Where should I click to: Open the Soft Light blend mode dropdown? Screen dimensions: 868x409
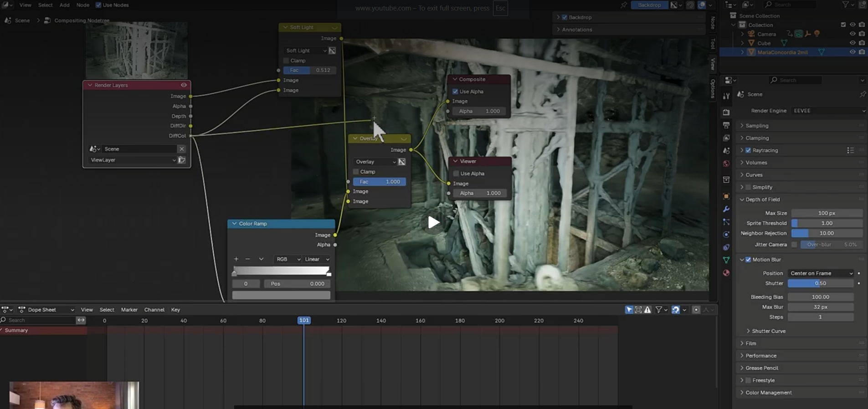point(305,51)
